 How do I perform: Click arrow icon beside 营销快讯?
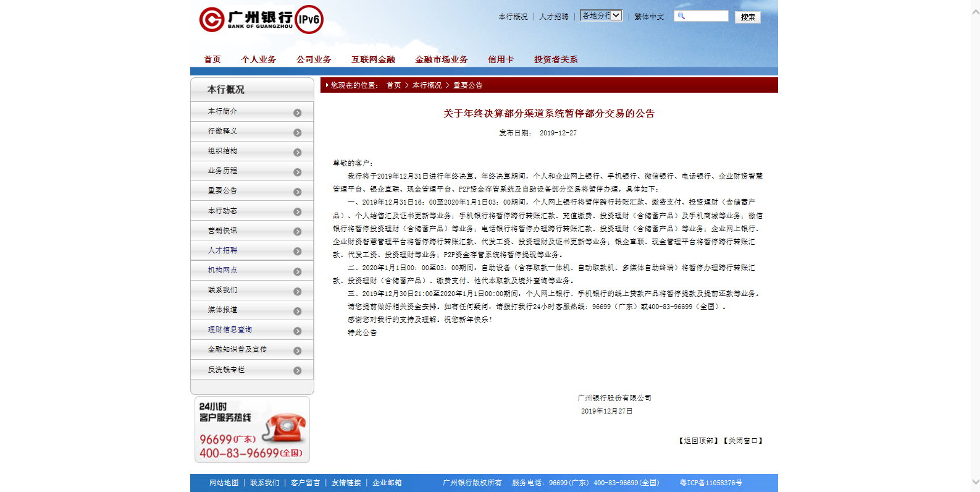(x=297, y=231)
